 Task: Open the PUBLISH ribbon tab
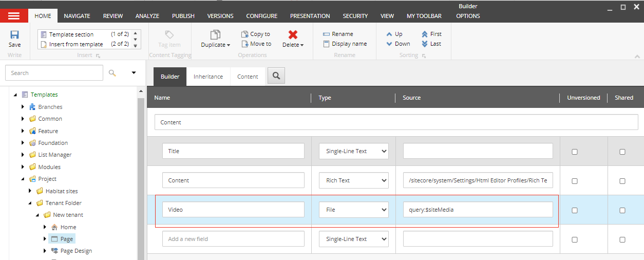pyautogui.click(x=183, y=16)
